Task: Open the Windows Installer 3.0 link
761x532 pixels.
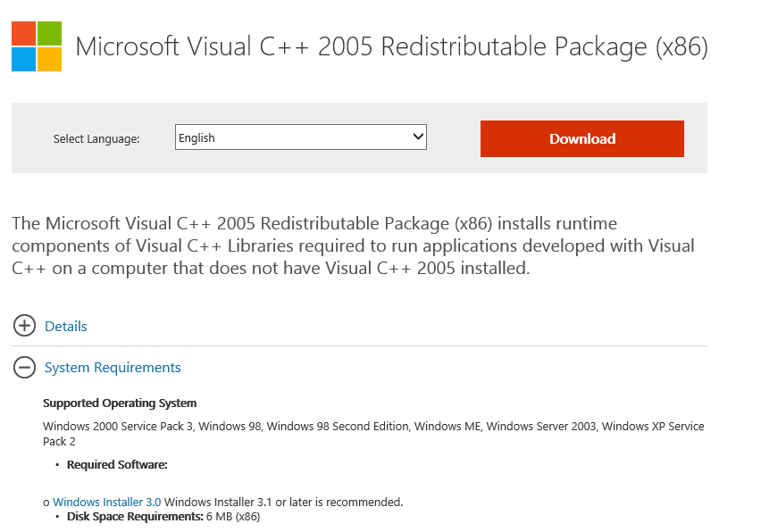Action: pos(106,502)
